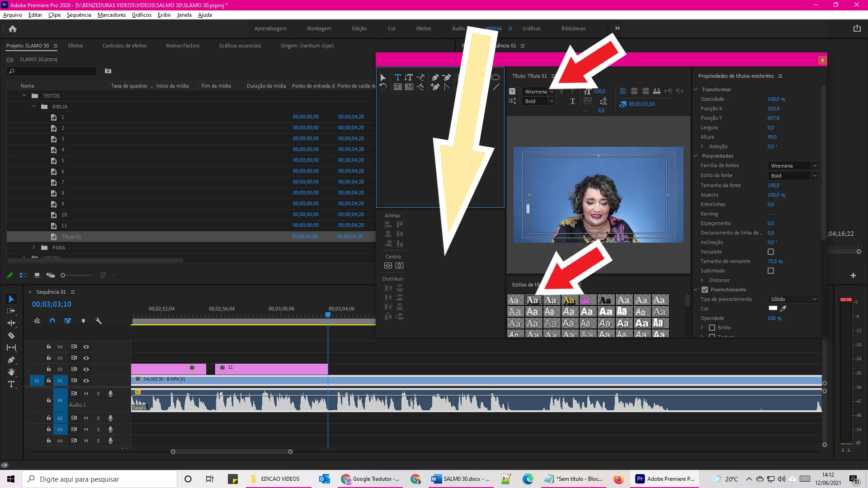Screen dimensions: 868x488
Task: Select the Vertical Type tool in the title editor
Action: (409, 77)
